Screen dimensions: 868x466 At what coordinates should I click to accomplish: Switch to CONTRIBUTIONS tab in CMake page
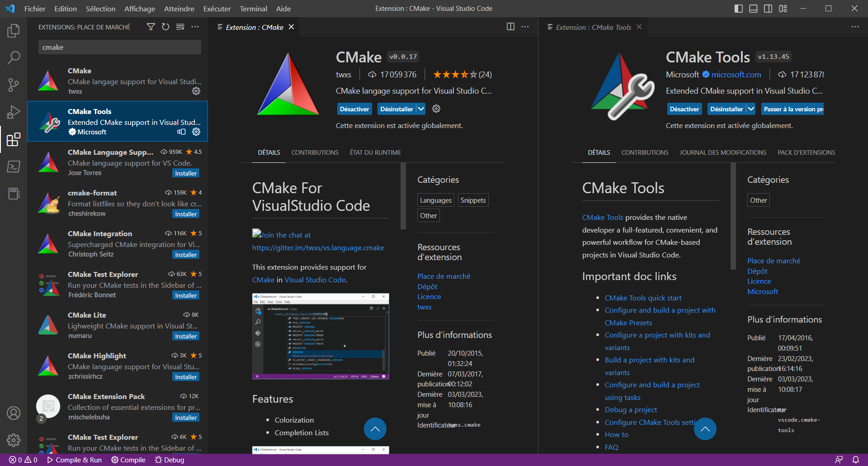(315, 152)
